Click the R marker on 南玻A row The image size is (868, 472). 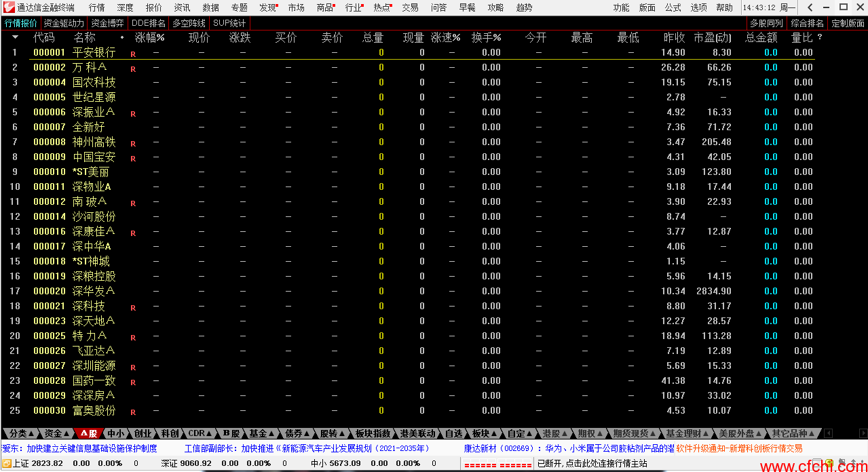coord(133,203)
